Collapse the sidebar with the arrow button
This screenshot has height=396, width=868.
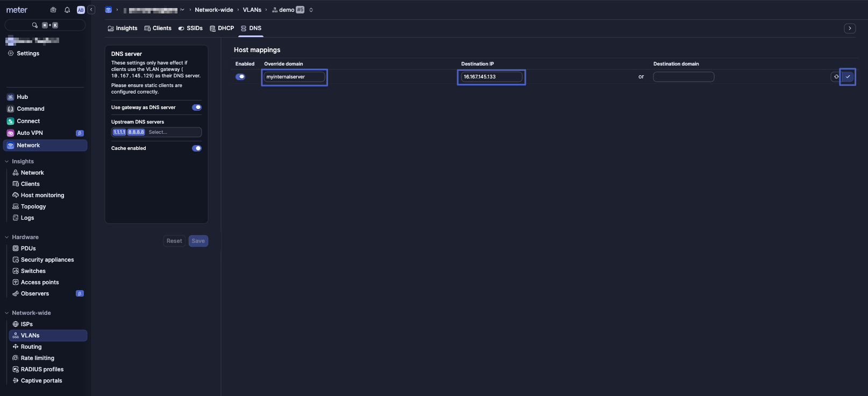coord(91,10)
